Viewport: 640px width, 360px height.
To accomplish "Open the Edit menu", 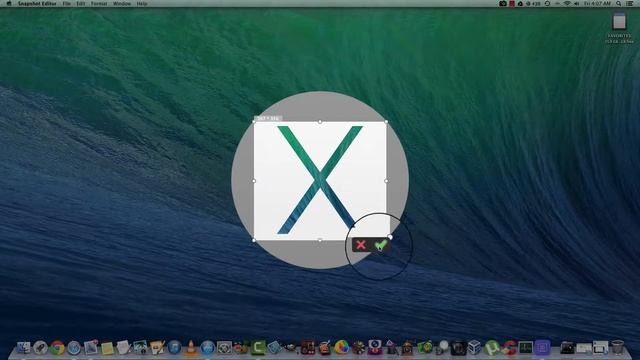I will pos(81,3).
